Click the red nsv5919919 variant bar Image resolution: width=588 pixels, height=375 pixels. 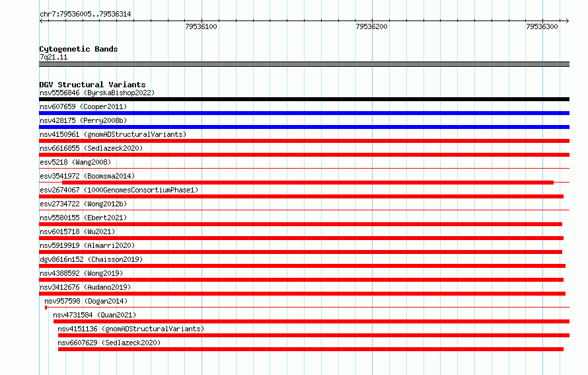(301, 252)
